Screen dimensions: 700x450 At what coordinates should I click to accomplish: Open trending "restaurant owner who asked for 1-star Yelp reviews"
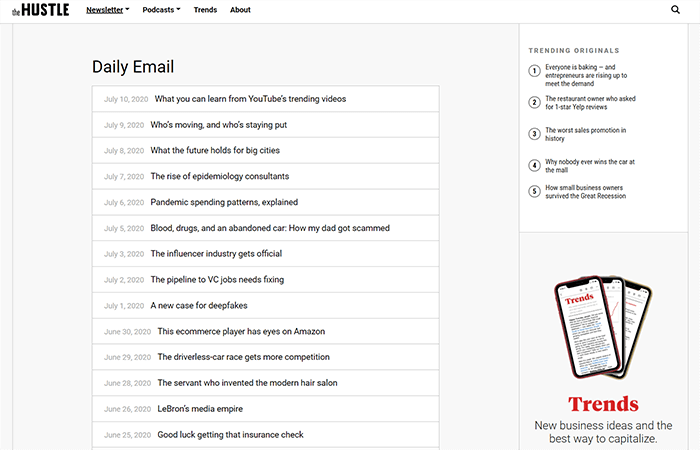pos(590,103)
